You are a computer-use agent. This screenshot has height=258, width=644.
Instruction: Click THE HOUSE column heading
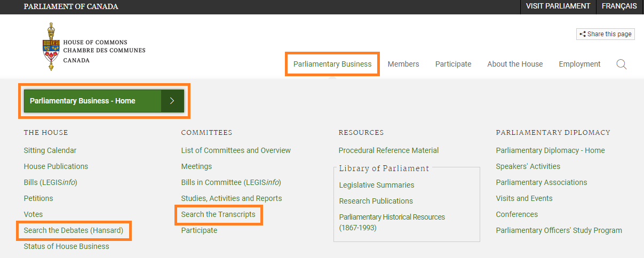46,132
